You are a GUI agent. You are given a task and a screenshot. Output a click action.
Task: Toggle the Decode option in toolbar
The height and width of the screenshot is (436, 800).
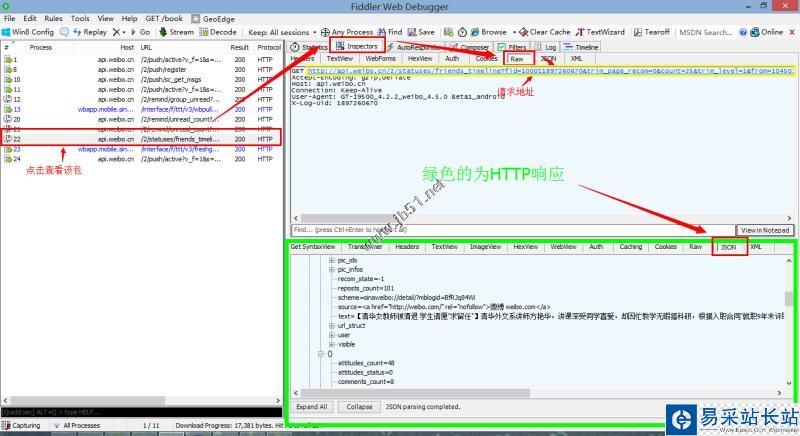click(x=218, y=32)
